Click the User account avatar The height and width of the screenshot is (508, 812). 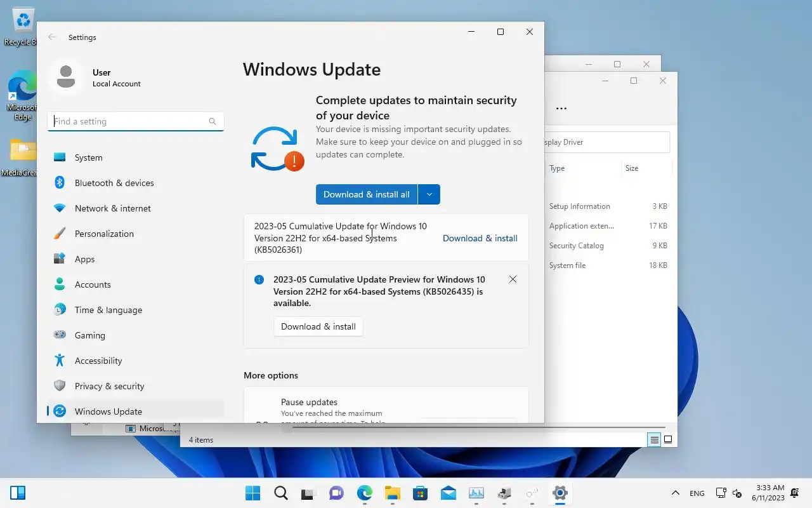coord(66,77)
